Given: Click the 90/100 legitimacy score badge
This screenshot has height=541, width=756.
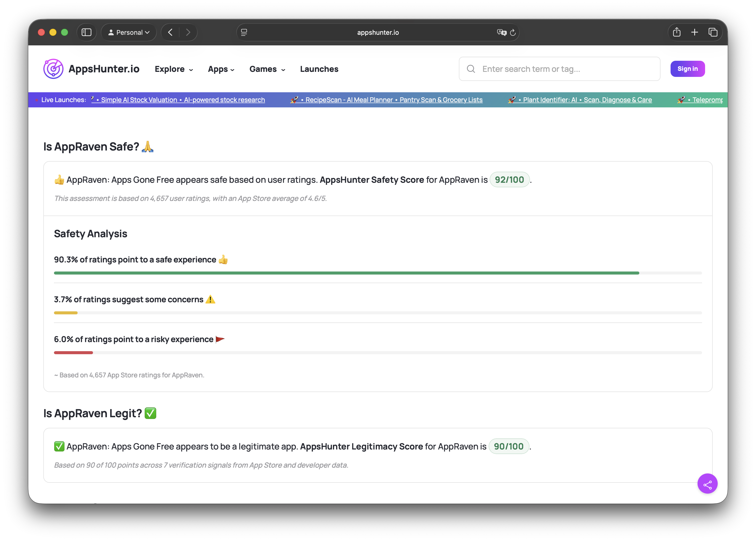Looking at the screenshot, I should [x=509, y=446].
